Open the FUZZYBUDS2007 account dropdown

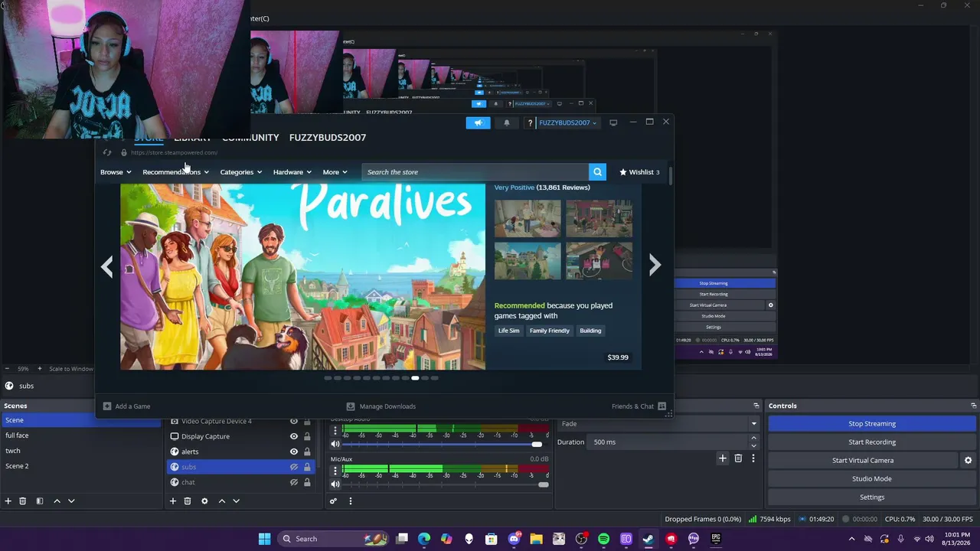[567, 122]
